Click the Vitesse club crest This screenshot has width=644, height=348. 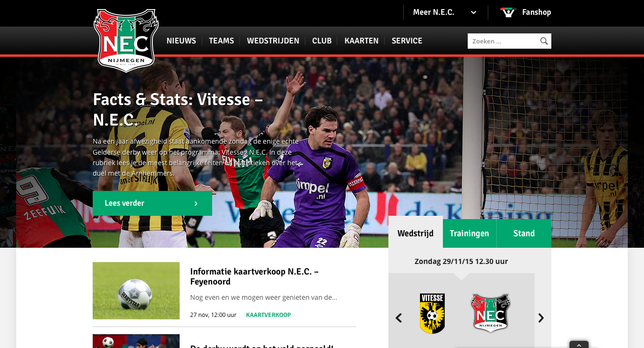(x=432, y=313)
